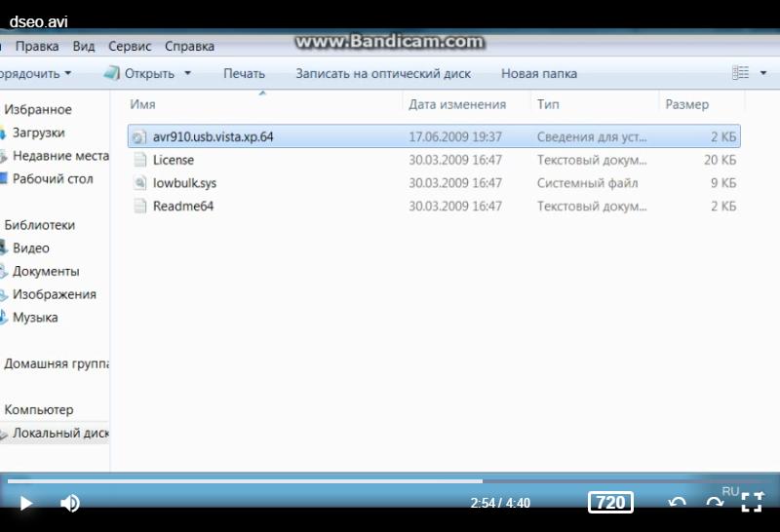Click the Открыть toolbar button
780x532 pixels.
point(139,74)
